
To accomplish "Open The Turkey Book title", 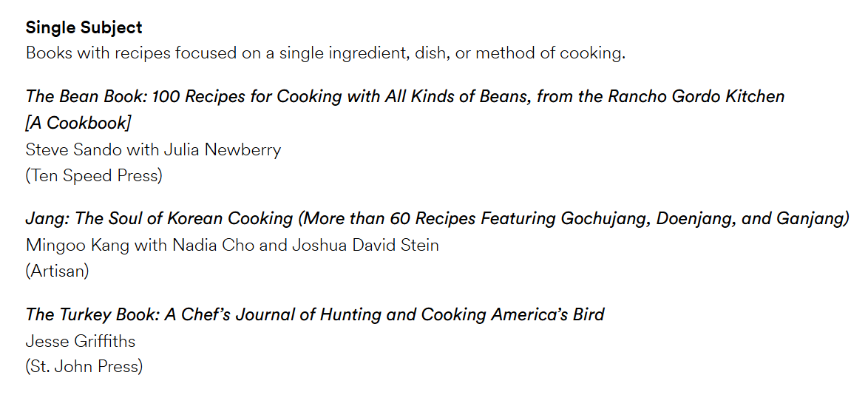I will pyautogui.click(x=315, y=315).
